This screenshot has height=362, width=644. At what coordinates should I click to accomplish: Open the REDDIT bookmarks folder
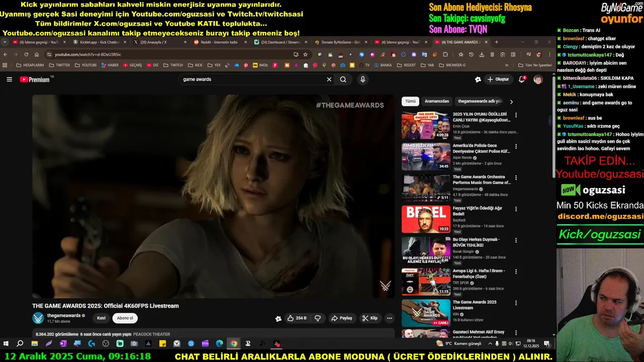tap(406, 65)
